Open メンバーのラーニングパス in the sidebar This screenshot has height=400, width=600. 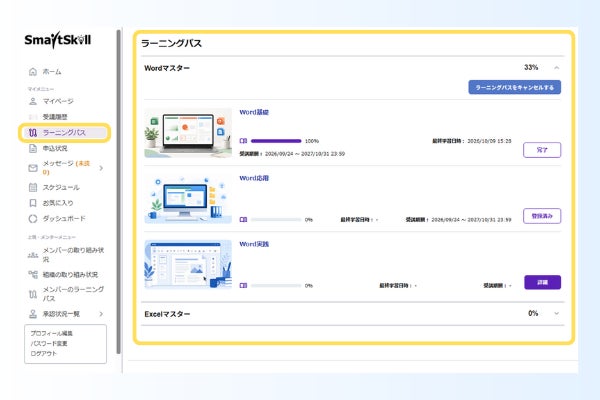point(73,294)
